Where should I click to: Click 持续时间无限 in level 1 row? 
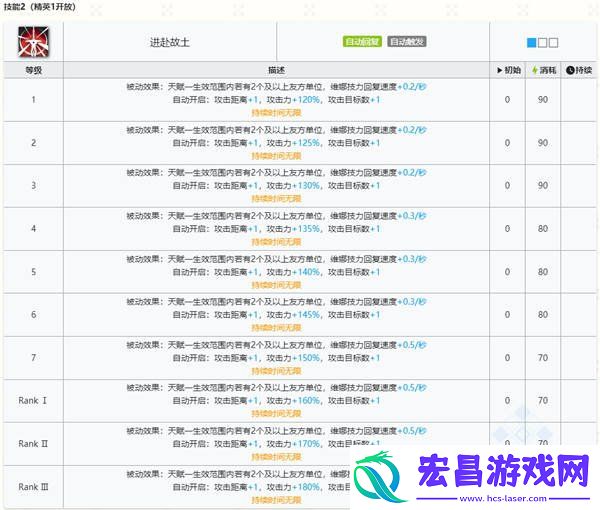click(x=276, y=113)
